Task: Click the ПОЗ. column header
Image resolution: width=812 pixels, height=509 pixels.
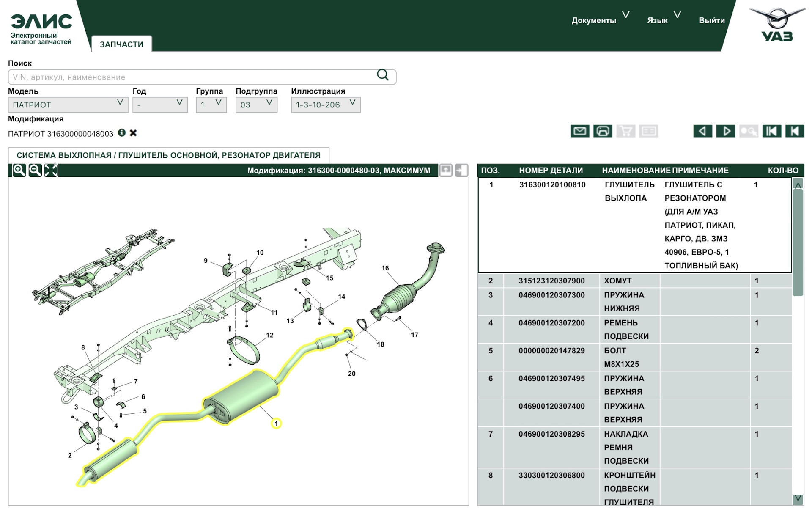Action: 490,171
